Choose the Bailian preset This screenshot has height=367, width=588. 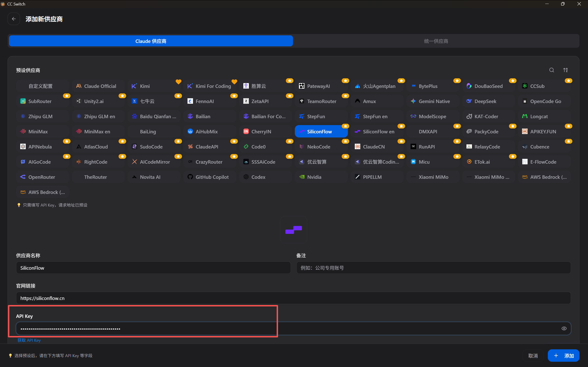click(x=210, y=116)
